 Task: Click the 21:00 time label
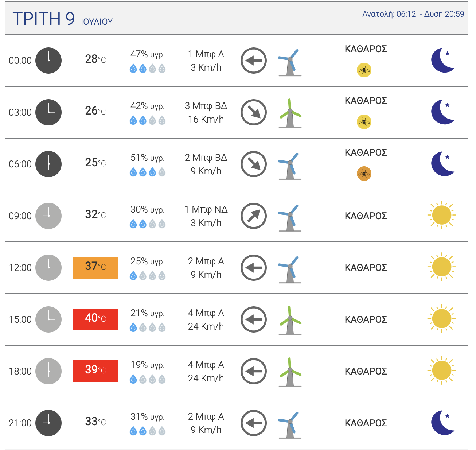[20, 423]
